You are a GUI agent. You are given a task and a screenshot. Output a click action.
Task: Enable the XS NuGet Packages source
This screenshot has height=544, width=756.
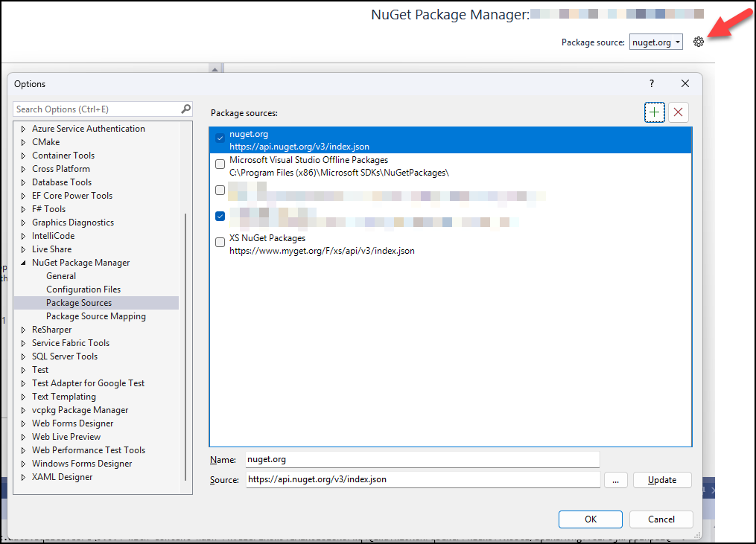220,242
